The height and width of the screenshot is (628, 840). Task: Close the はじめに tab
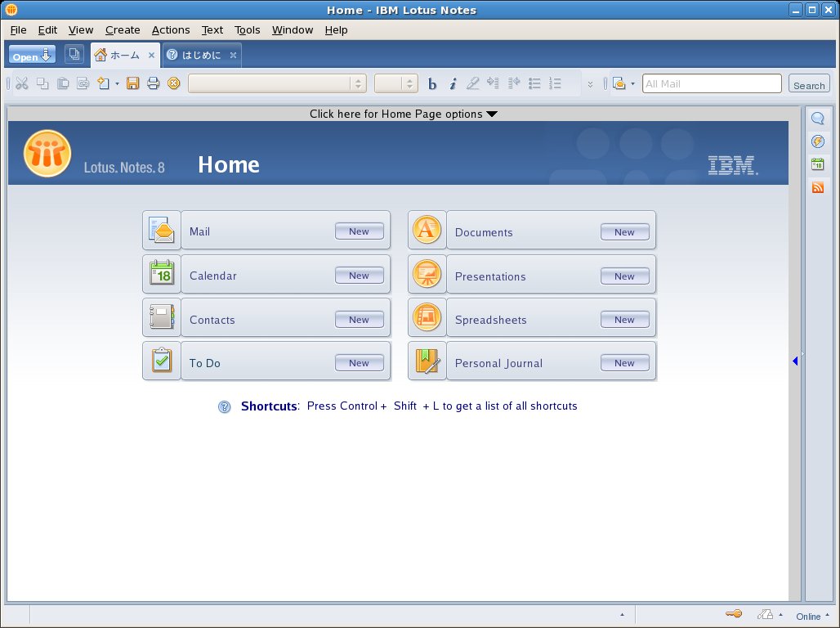click(233, 56)
